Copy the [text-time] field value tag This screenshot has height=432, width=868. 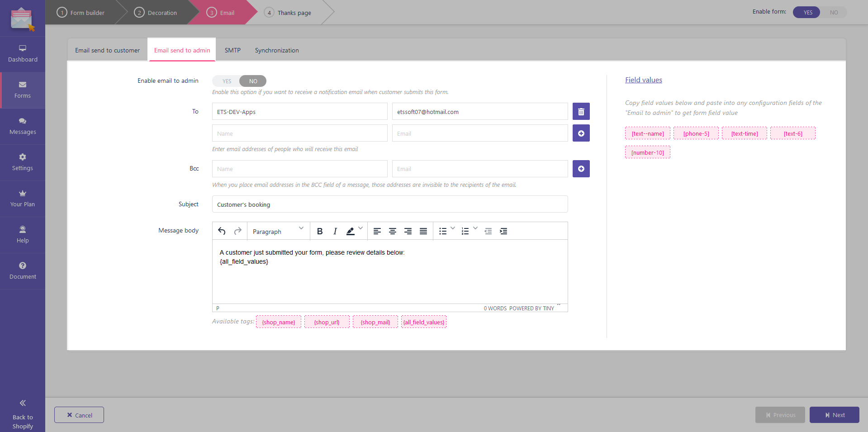tap(745, 133)
